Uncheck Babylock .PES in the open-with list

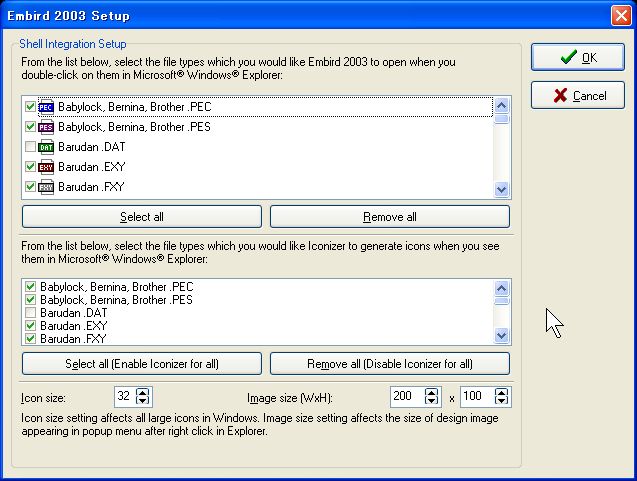30,126
